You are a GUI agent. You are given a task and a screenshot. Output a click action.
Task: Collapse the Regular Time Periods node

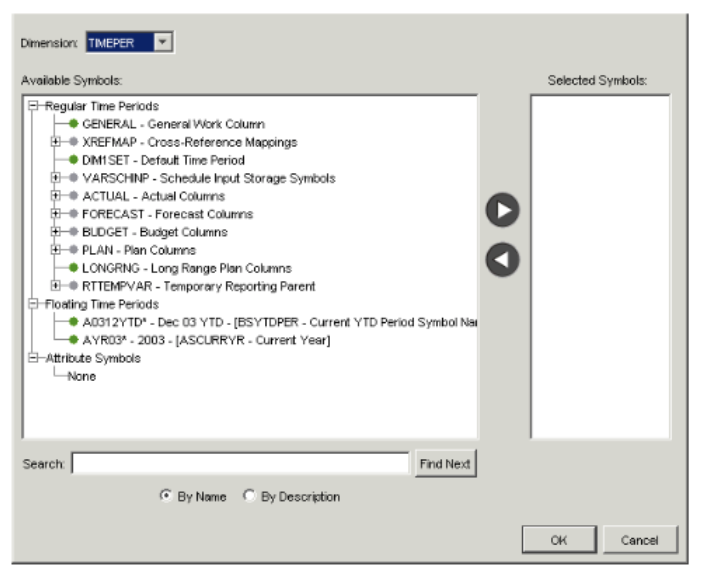pyautogui.click(x=33, y=106)
